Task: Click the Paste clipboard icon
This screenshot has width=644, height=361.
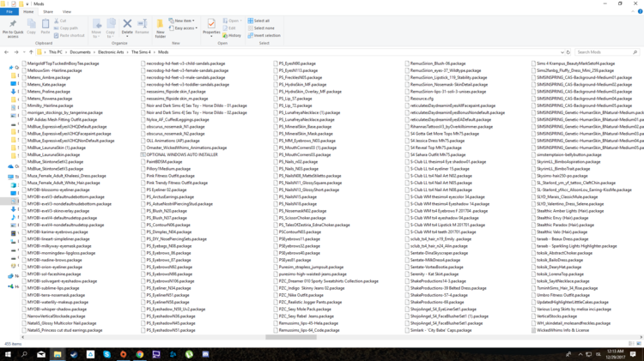Action: (x=46, y=24)
